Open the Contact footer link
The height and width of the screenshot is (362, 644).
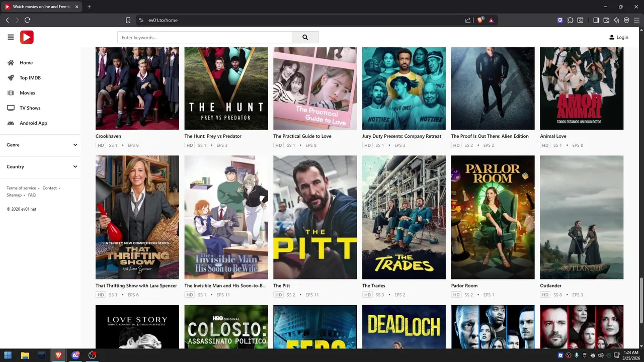point(49,188)
